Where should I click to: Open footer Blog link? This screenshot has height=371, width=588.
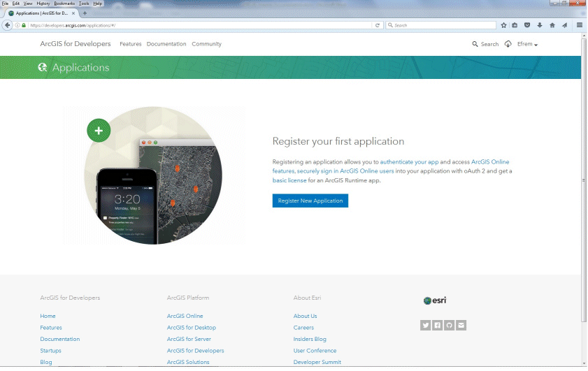pyautogui.click(x=46, y=362)
